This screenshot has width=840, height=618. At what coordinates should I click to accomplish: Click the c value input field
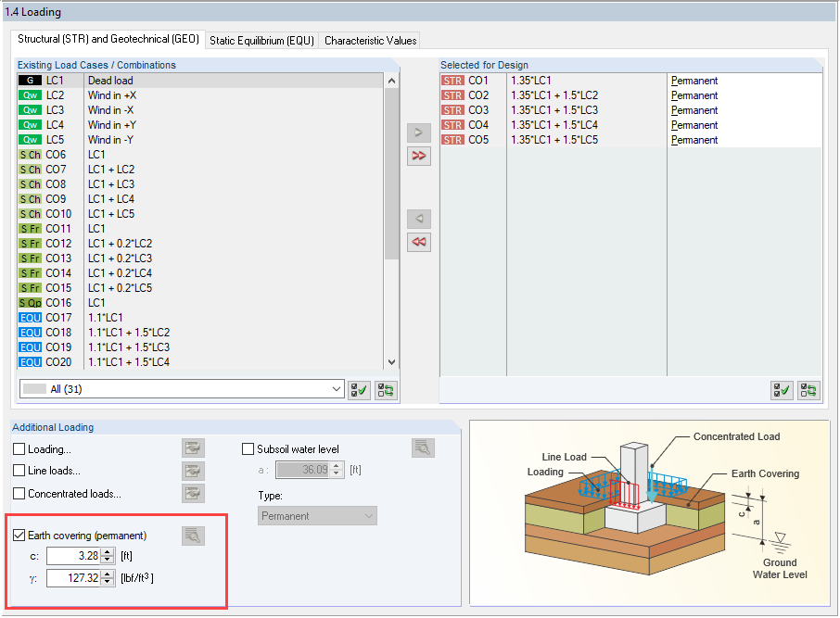(74, 556)
